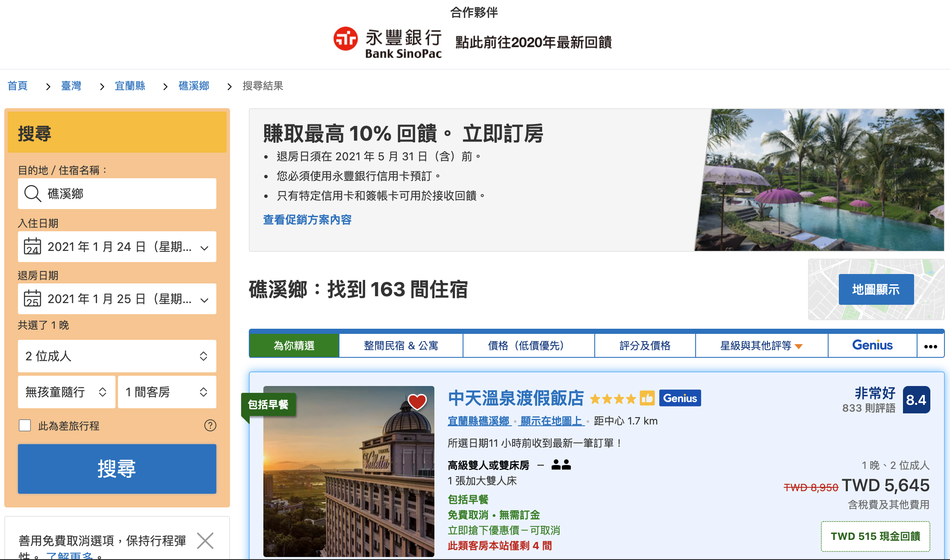Image resolution: width=950 pixels, height=560 pixels.
Task: Open the check-out date dropdown
Action: (117, 299)
